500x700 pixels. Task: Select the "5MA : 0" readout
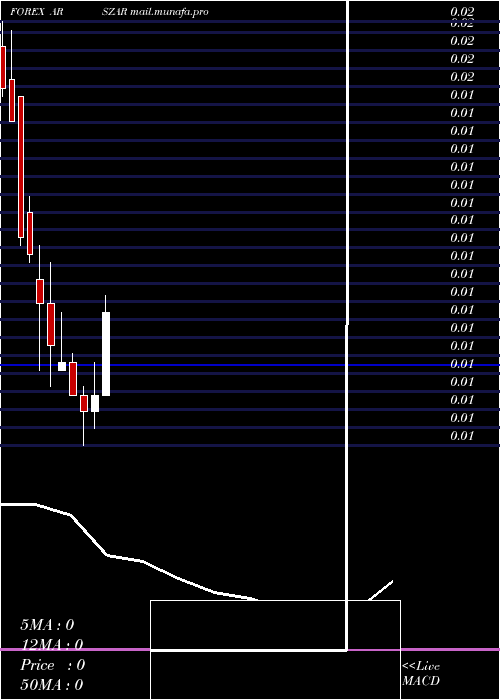click(x=47, y=625)
